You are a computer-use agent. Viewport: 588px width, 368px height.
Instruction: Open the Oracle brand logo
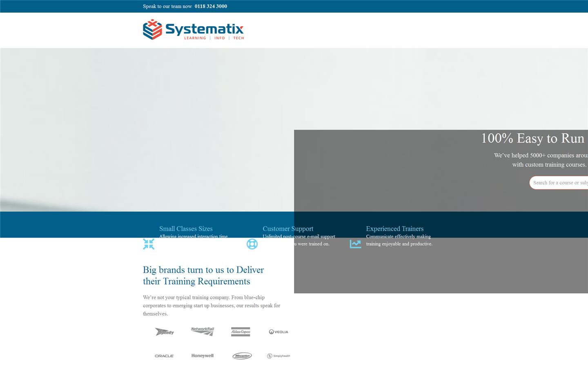165,356
